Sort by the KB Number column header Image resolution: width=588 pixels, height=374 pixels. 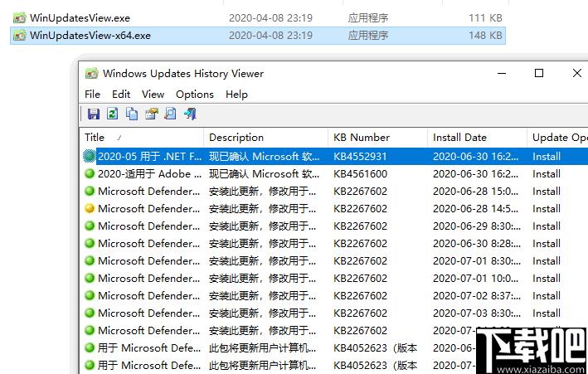coord(378,138)
